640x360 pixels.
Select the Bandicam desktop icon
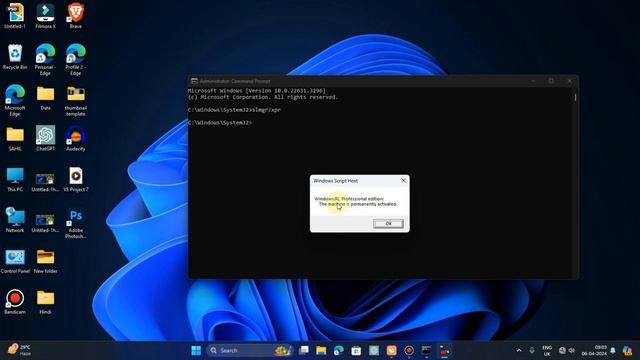coord(15,302)
